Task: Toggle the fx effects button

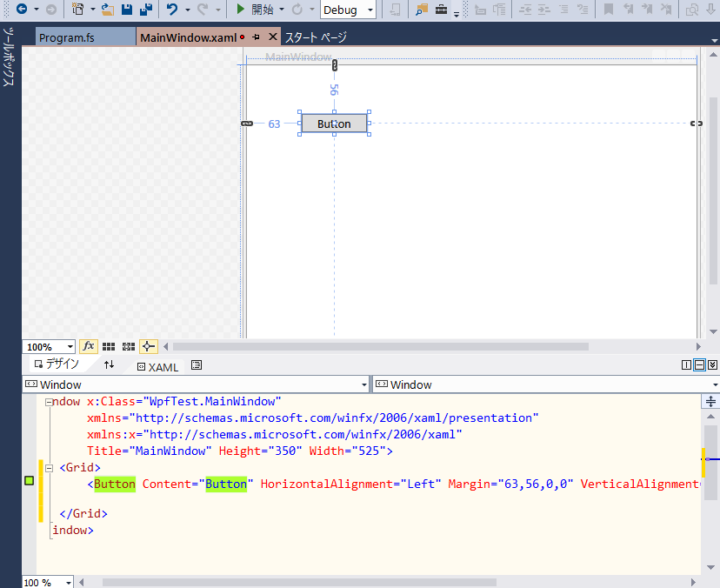Action: [x=88, y=346]
